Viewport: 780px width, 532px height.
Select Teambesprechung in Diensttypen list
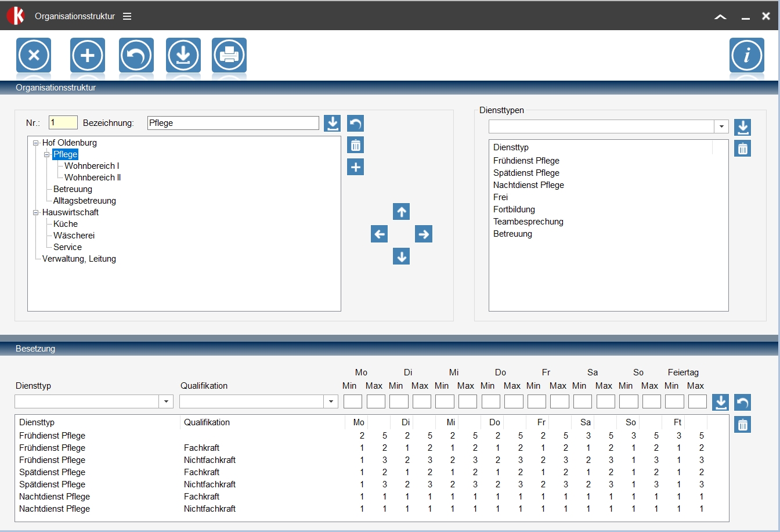point(528,222)
